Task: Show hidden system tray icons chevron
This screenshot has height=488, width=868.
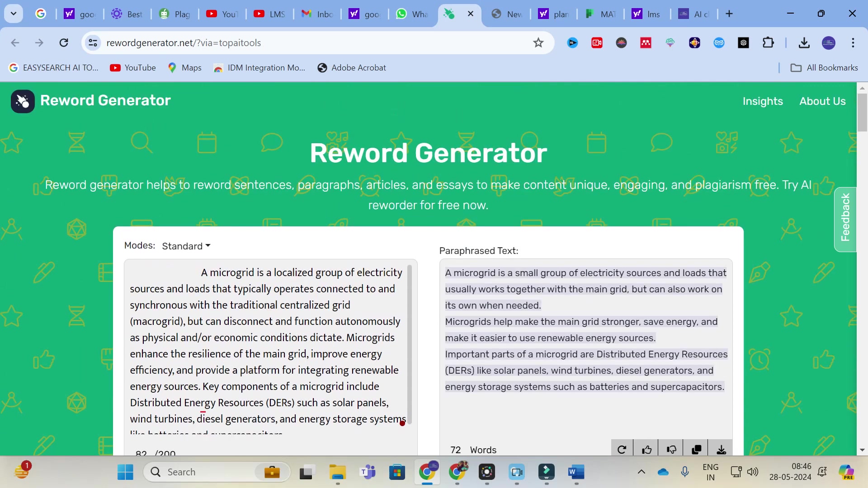Action: pos(641,472)
